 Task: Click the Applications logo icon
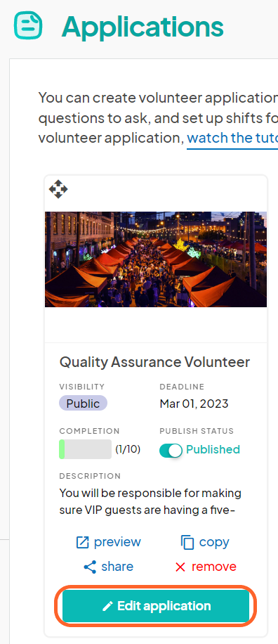point(28,25)
